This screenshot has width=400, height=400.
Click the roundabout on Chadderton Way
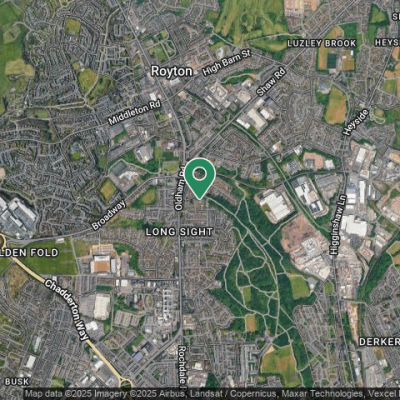coord(127,384)
